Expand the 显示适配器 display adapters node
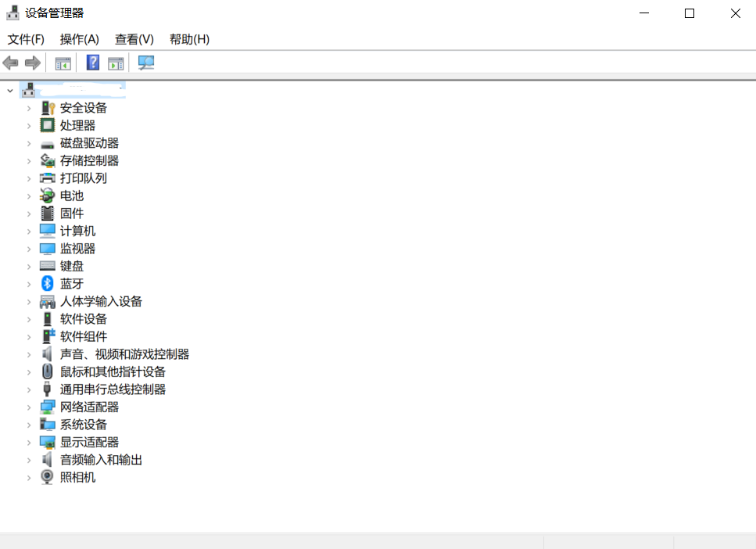This screenshot has height=549, width=756. coord(29,443)
